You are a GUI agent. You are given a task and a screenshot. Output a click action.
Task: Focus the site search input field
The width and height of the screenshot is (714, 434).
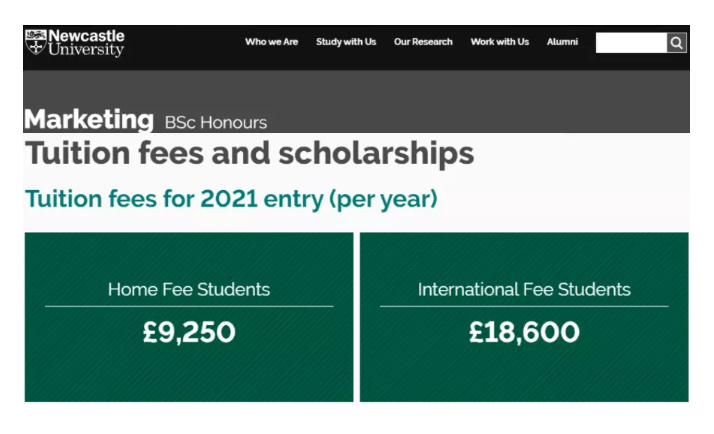[x=631, y=43]
